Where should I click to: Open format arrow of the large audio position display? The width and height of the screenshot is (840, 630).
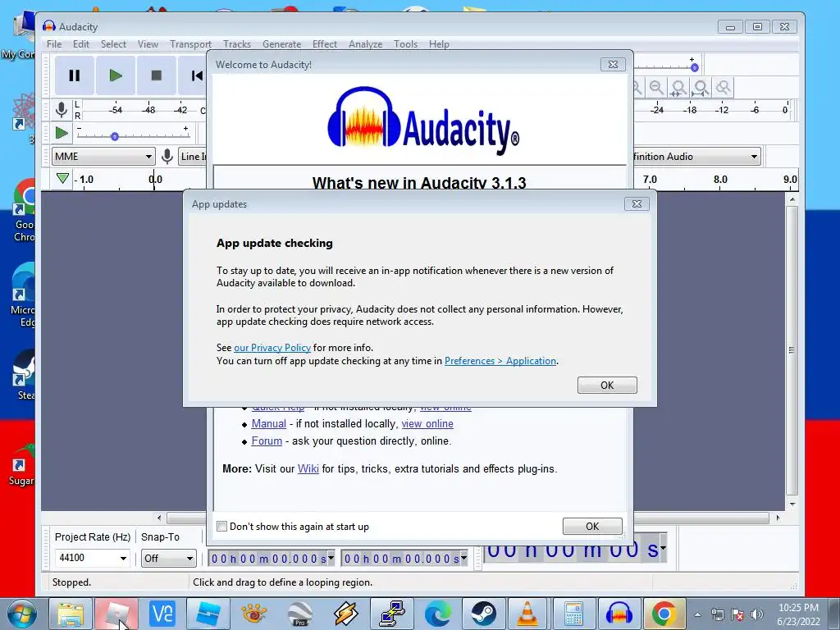(x=663, y=548)
